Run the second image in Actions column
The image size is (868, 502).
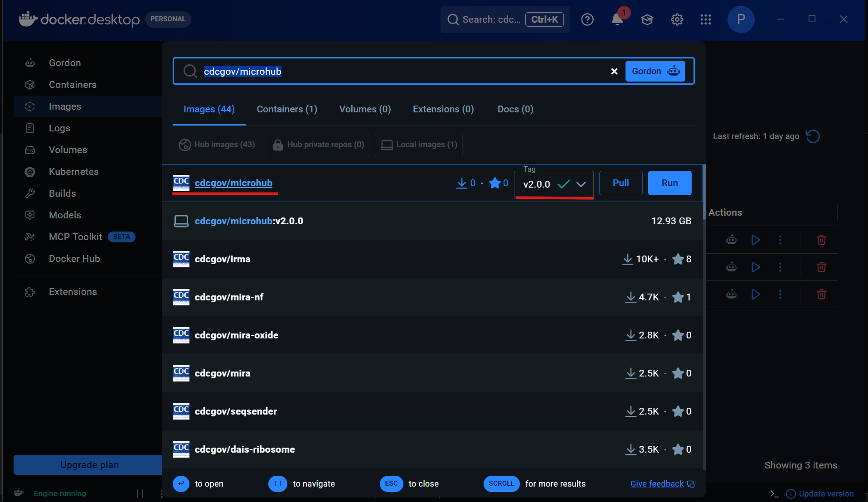click(756, 267)
